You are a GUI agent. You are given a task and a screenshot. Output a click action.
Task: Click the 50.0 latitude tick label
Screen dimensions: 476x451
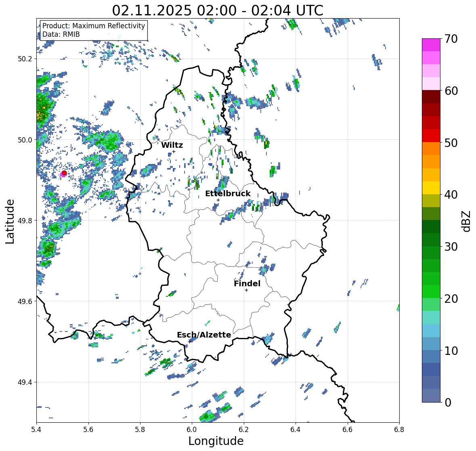(x=25, y=140)
